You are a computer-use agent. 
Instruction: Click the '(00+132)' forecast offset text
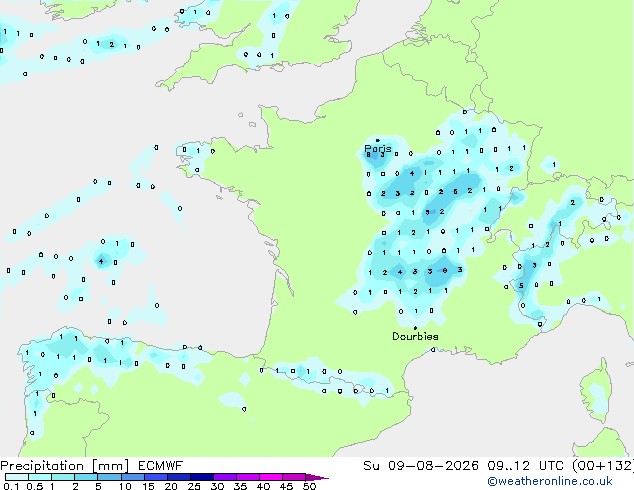point(603,466)
